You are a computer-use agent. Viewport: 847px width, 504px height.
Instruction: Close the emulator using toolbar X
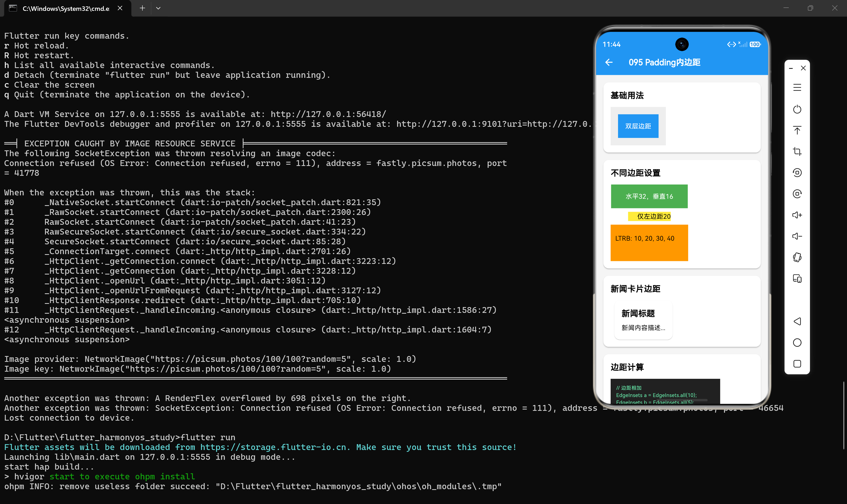point(803,68)
